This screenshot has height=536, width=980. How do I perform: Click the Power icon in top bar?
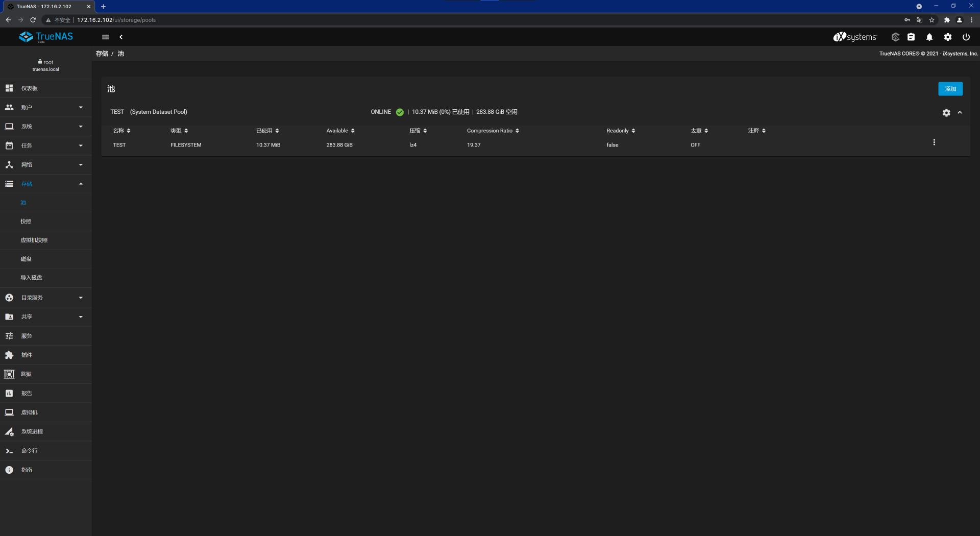click(966, 37)
